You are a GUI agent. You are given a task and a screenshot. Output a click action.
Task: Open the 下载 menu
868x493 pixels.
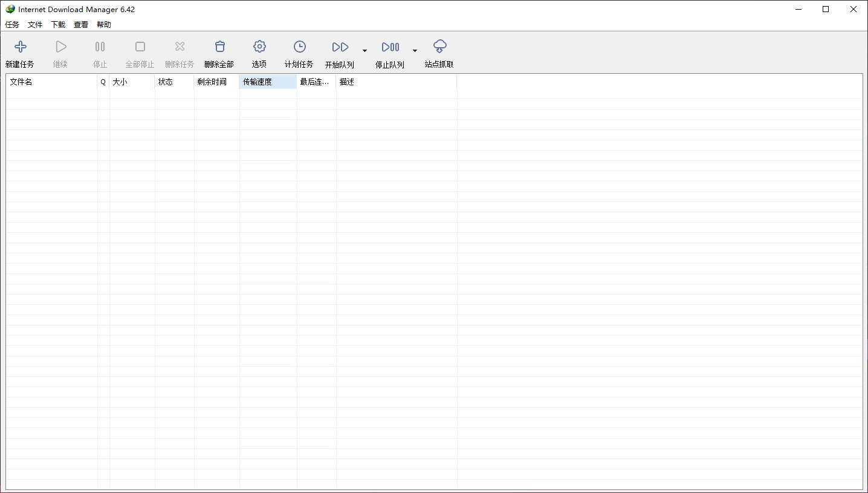[x=58, y=25]
